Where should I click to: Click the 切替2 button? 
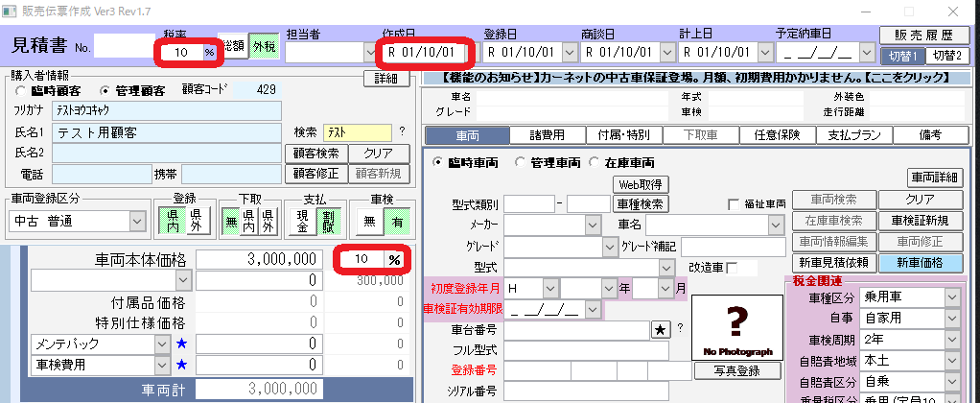[x=946, y=56]
